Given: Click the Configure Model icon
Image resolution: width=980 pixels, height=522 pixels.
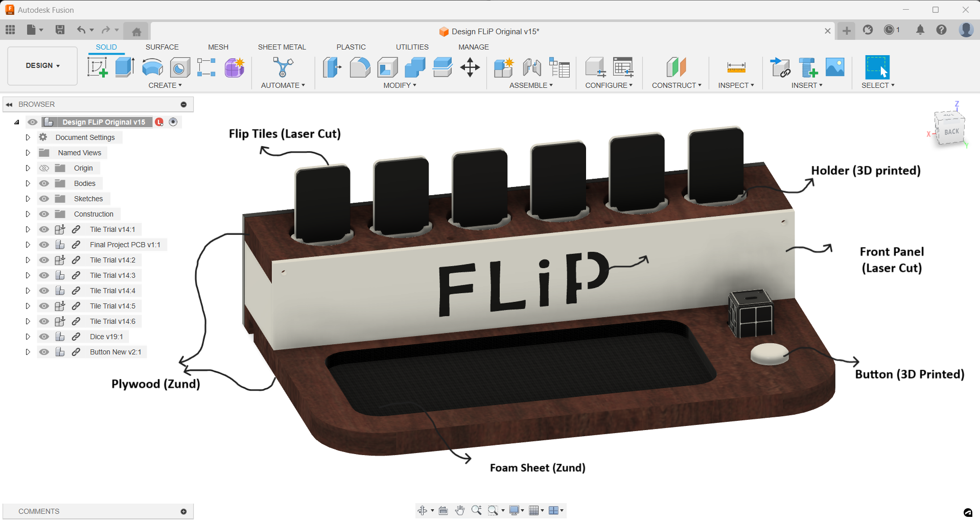Looking at the screenshot, I should tap(595, 67).
